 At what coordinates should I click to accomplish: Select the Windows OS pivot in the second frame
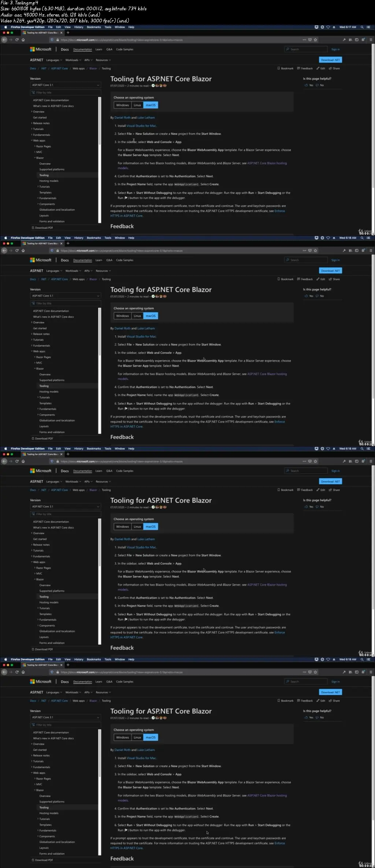coord(123,316)
